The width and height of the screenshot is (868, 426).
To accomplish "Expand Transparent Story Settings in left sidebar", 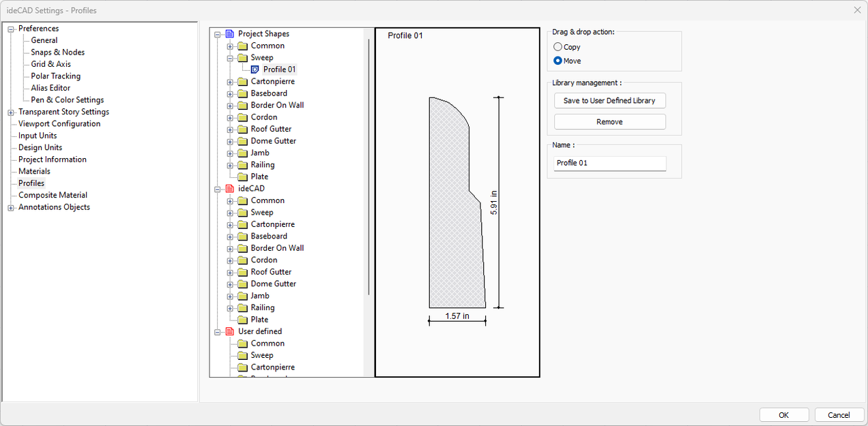I will point(10,111).
